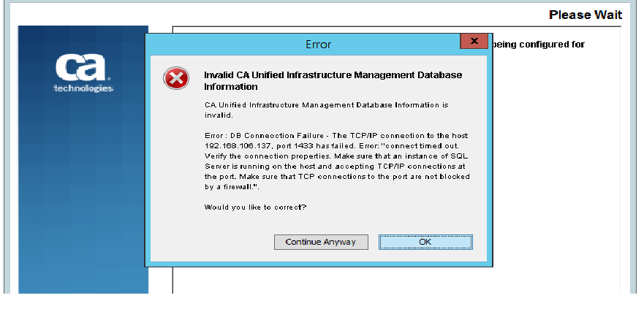Click the 'technologies' word under the logo
This screenshot has height=336, width=644.
pyautogui.click(x=83, y=88)
